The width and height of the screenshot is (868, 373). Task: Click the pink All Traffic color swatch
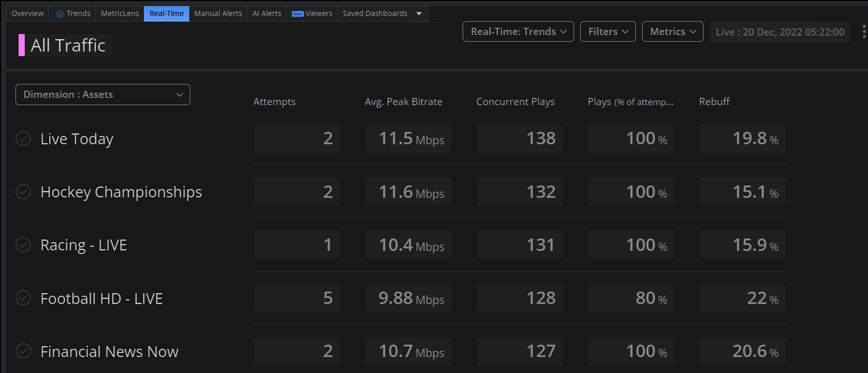[22, 45]
